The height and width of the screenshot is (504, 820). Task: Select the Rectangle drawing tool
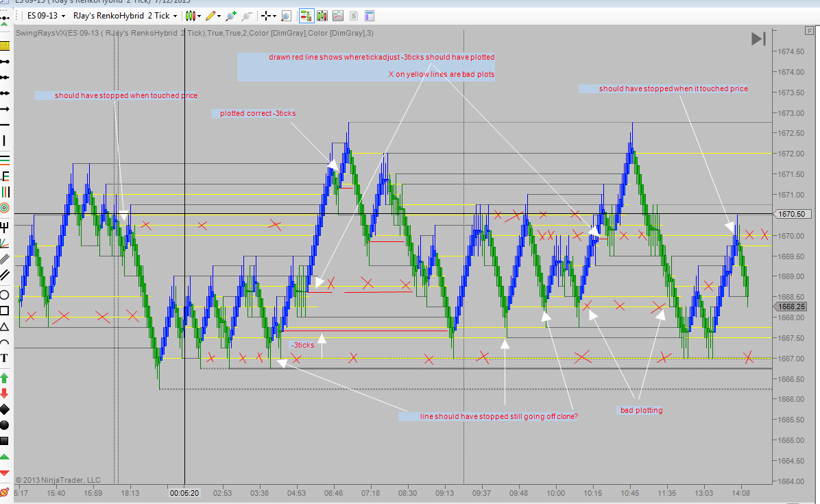4,311
